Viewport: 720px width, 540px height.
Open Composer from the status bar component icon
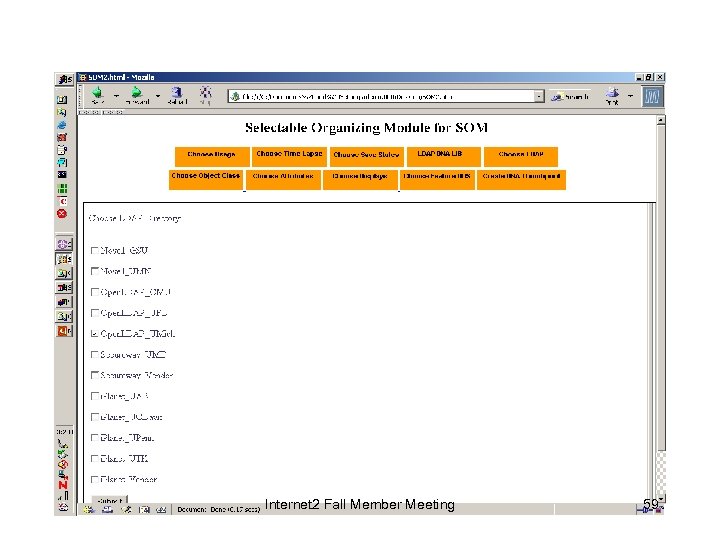point(126,509)
